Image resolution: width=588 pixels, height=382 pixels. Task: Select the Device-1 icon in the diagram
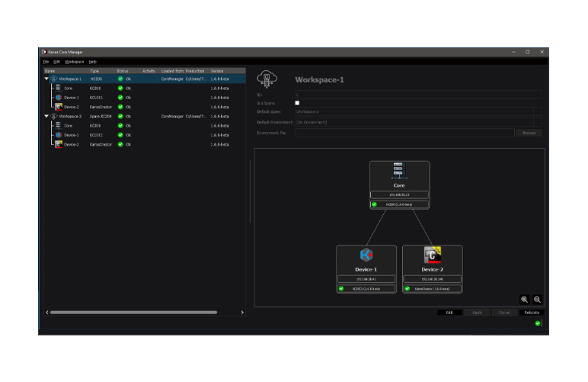coord(366,255)
